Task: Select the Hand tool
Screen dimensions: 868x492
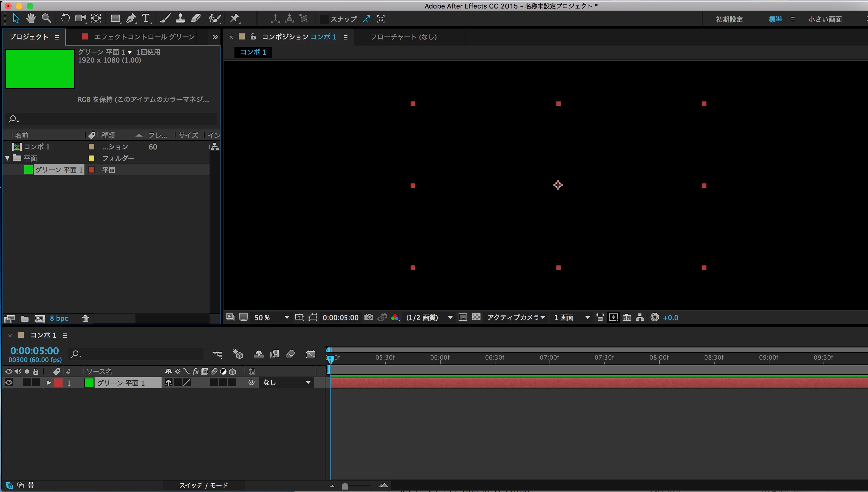Action: pos(31,19)
